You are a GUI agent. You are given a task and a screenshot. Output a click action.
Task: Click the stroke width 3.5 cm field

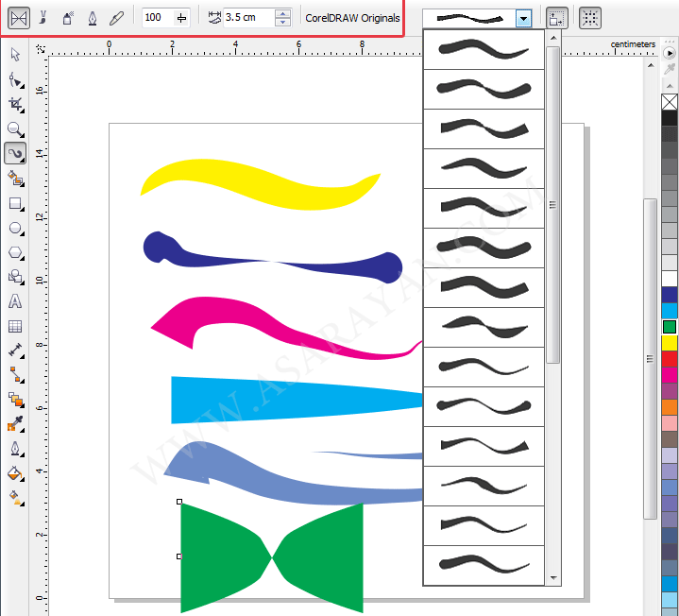point(247,18)
